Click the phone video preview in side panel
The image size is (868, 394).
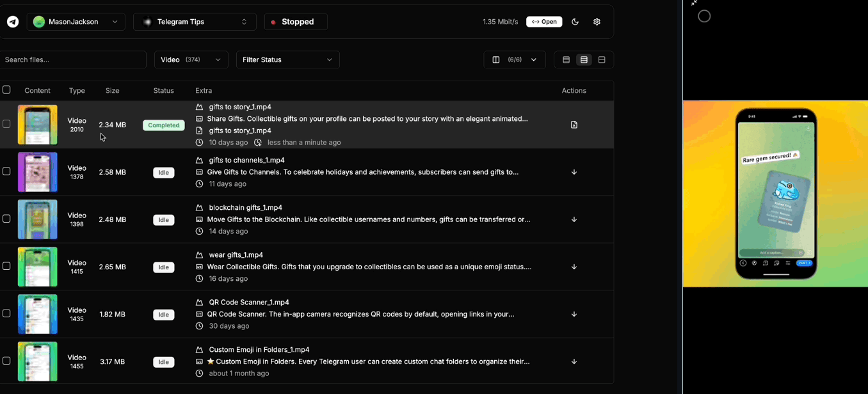776,194
